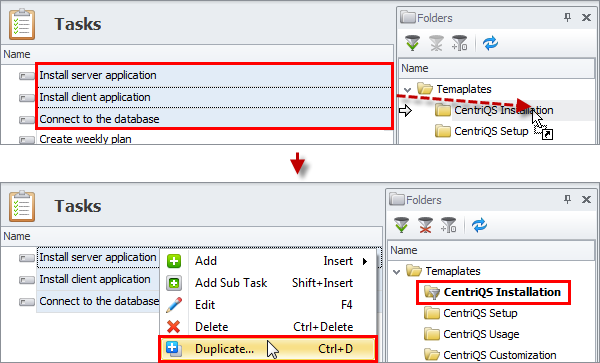Choose Add Sub Task from the context menu
Image resolution: width=600 pixels, height=363 pixels.
267,283
